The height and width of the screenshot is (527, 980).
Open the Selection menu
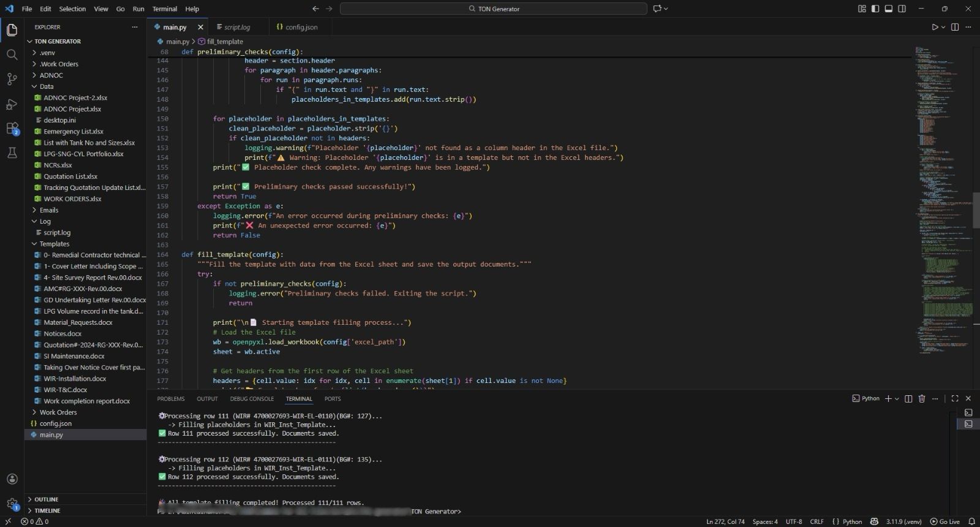72,9
